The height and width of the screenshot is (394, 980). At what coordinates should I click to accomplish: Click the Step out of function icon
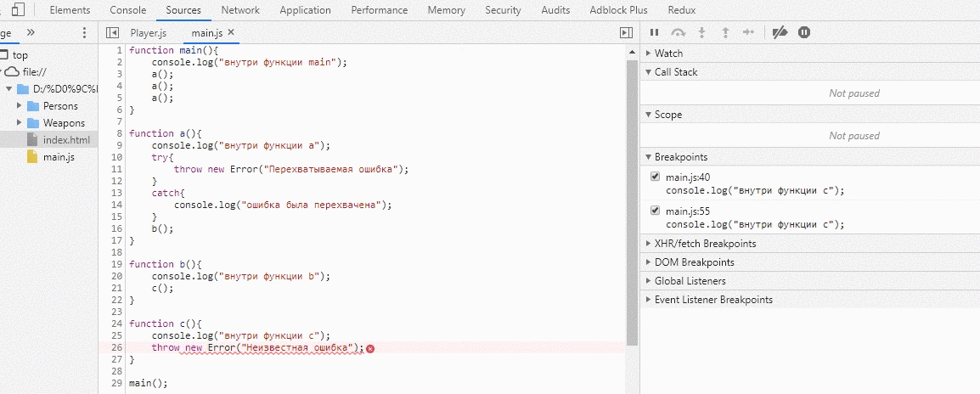(x=725, y=32)
